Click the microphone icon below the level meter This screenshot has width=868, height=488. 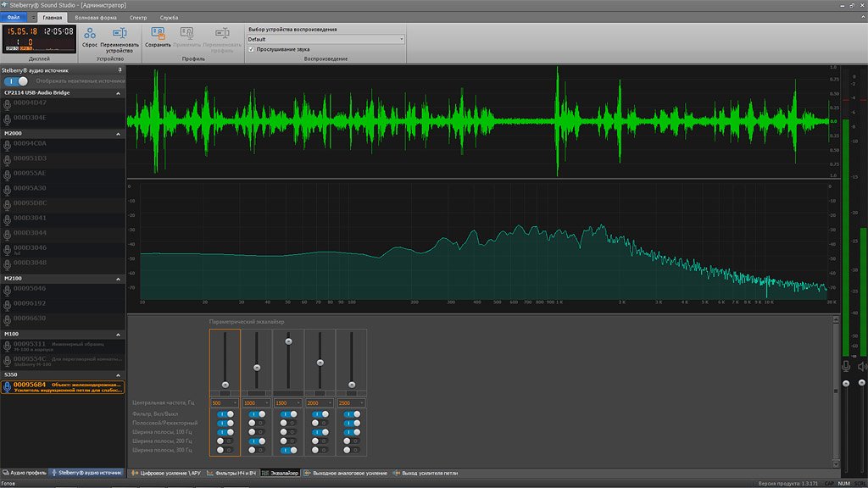[845, 366]
